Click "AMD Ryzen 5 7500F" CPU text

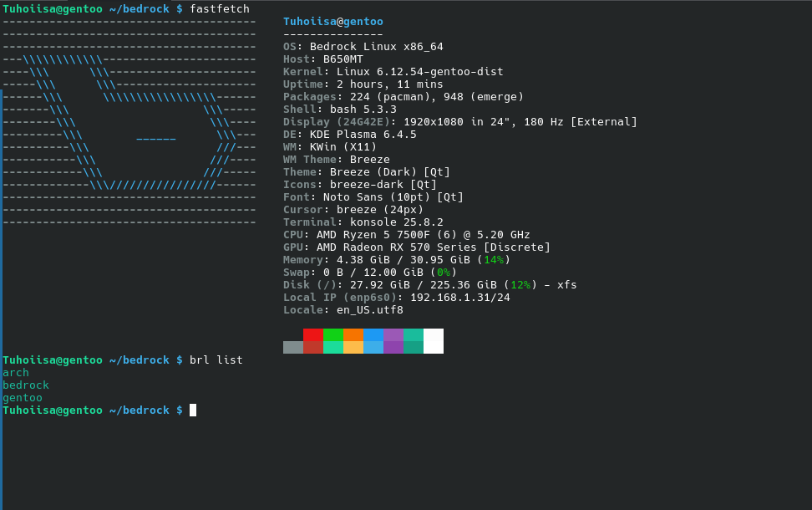373,235
